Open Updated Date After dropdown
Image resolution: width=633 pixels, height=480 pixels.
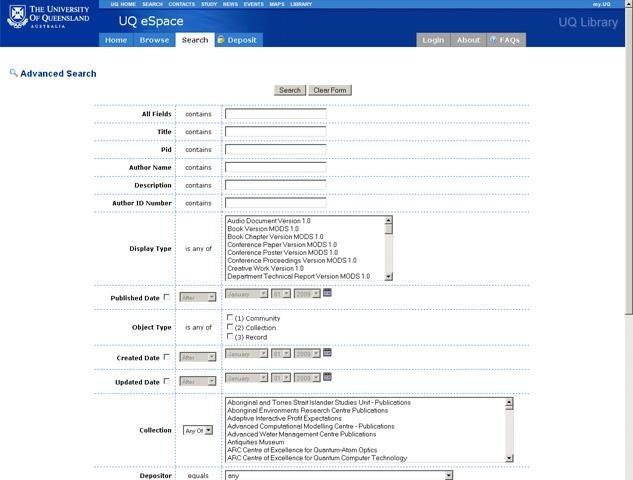click(x=198, y=381)
